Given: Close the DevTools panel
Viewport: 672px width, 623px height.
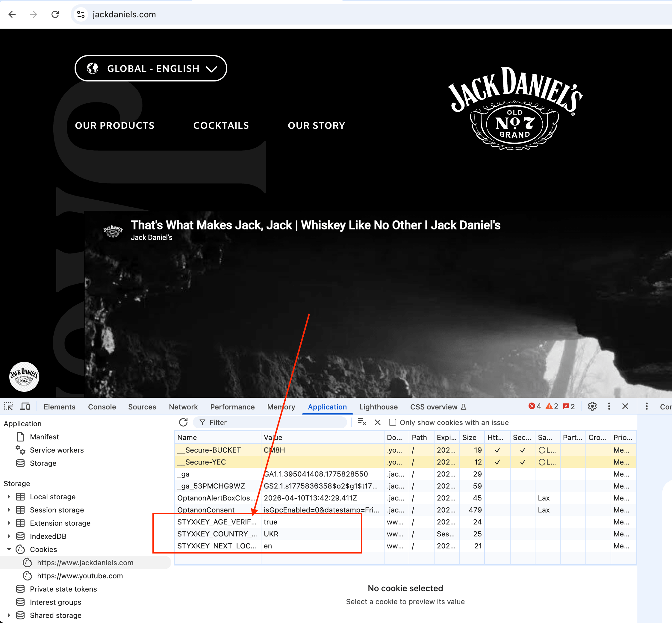Looking at the screenshot, I should point(625,406).
